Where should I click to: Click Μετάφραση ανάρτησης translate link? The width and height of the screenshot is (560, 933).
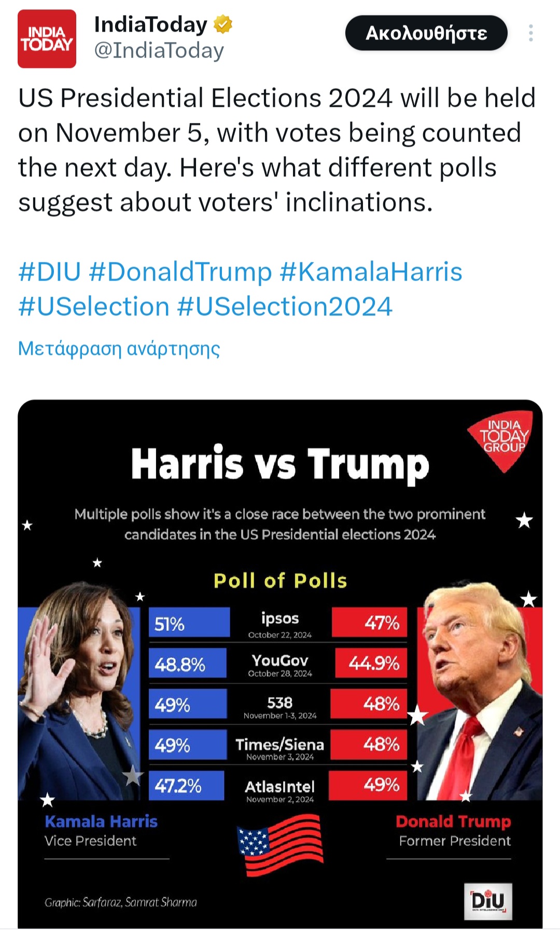[119, 348]
